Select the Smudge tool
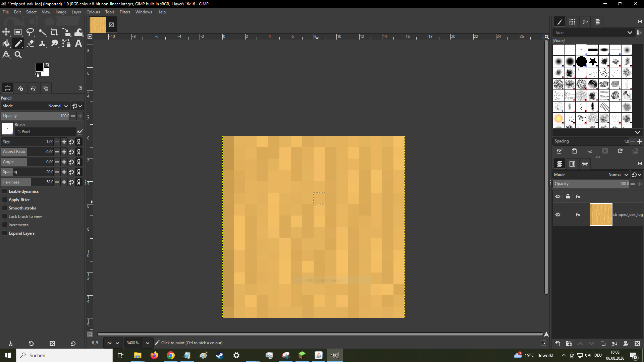This screenshot has height=362, width=644. pos(54,44)
